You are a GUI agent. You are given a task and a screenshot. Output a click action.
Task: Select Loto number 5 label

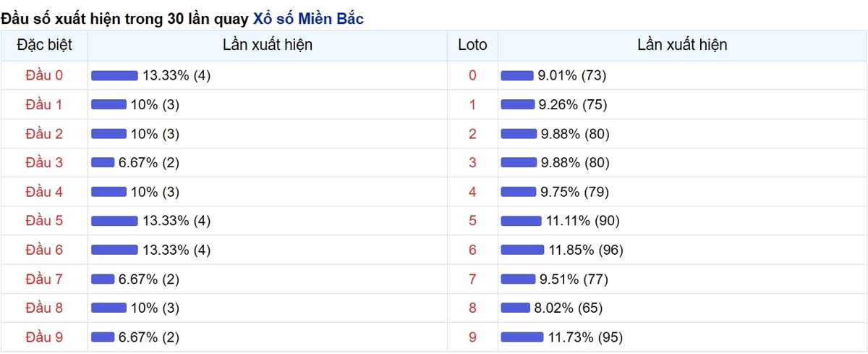click(x=473, y=221)
